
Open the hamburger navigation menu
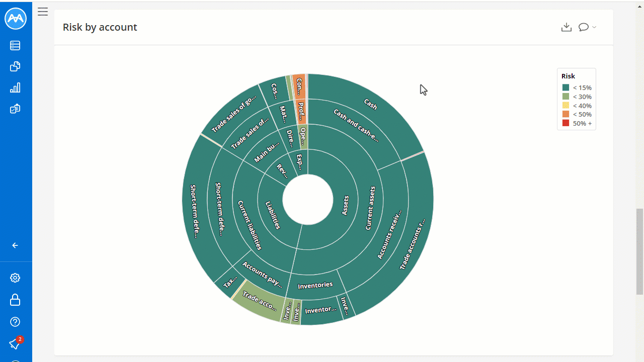pos(43,12)
